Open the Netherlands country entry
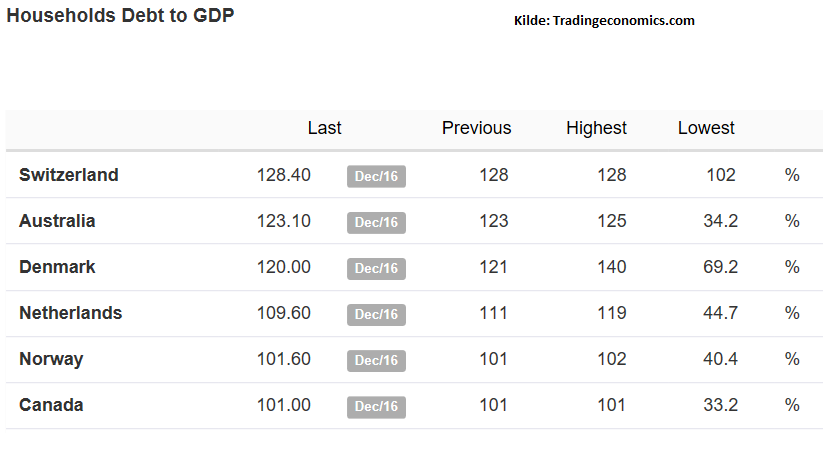This screenshot has height=460, width=823. [x=70, y=313]
